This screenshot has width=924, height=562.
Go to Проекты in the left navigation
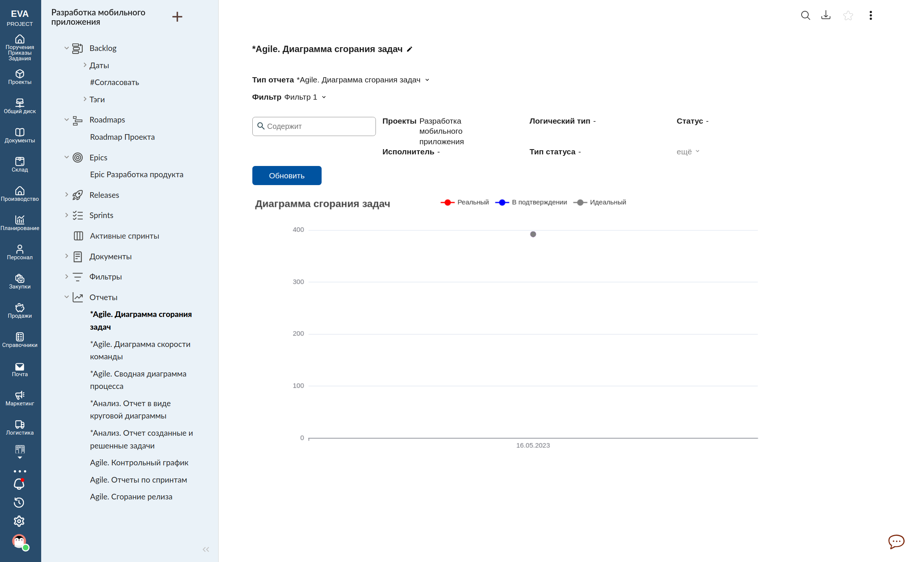pyautogui.click(x=19, y=77)
